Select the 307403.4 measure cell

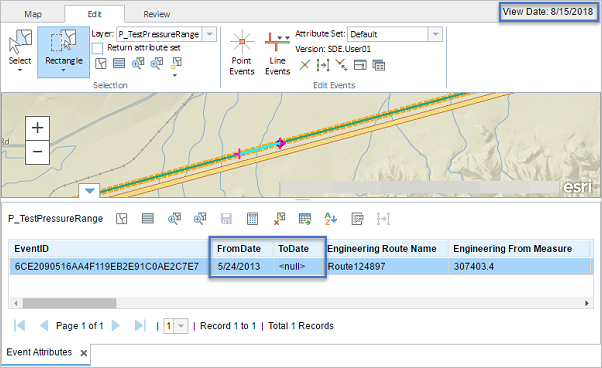pyautogui.click(x=519, y=266)
